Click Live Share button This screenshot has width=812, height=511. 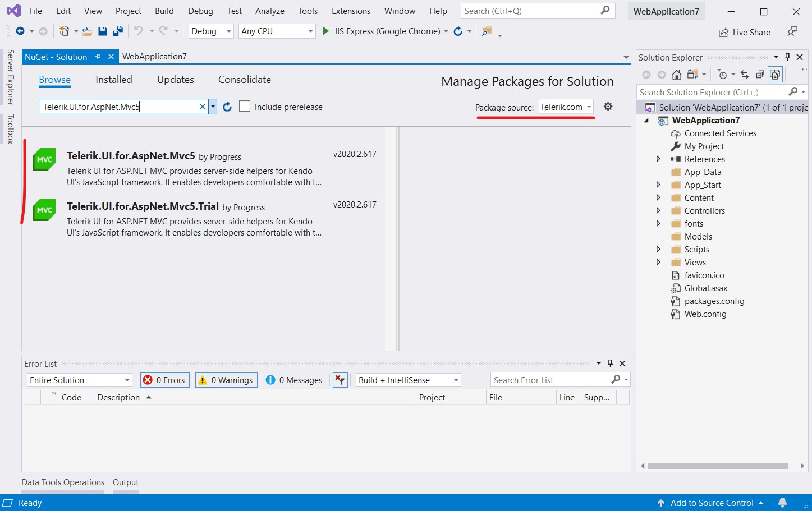[745, 33]
